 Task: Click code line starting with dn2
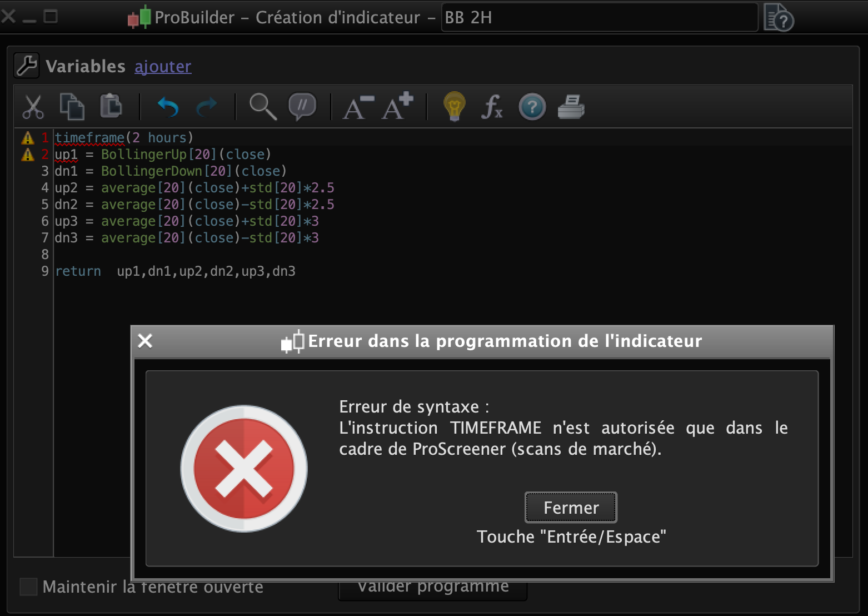pyautogui.click(x=194, y=205)
